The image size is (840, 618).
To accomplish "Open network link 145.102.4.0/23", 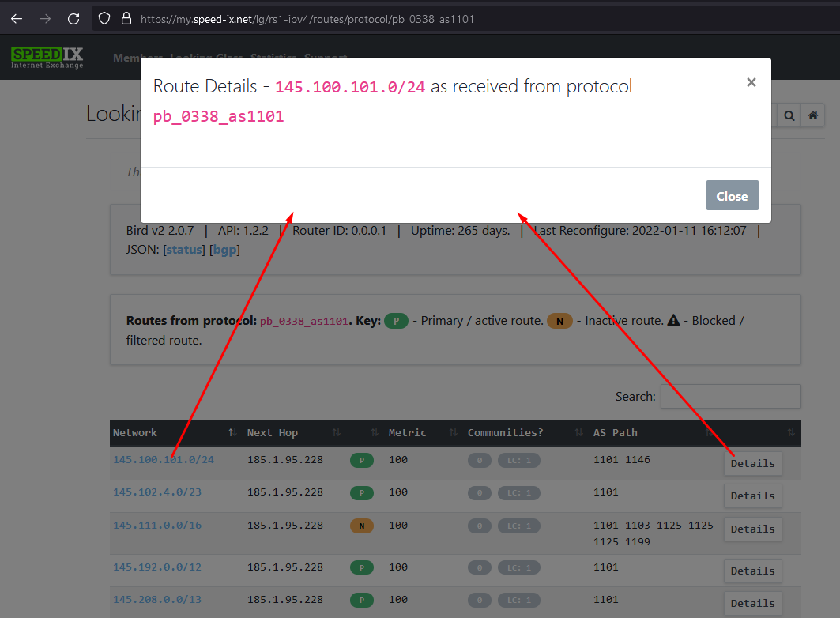I will [157, 492].
